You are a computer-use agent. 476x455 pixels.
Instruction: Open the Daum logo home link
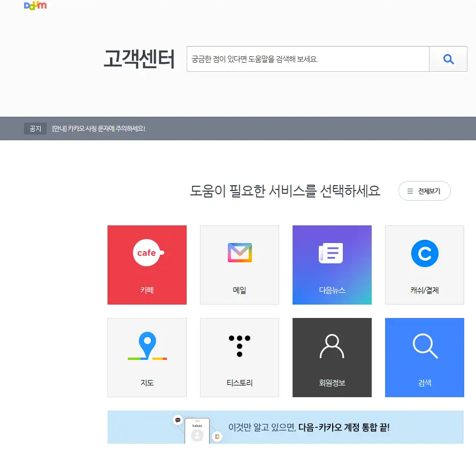(x=35, y=5)
